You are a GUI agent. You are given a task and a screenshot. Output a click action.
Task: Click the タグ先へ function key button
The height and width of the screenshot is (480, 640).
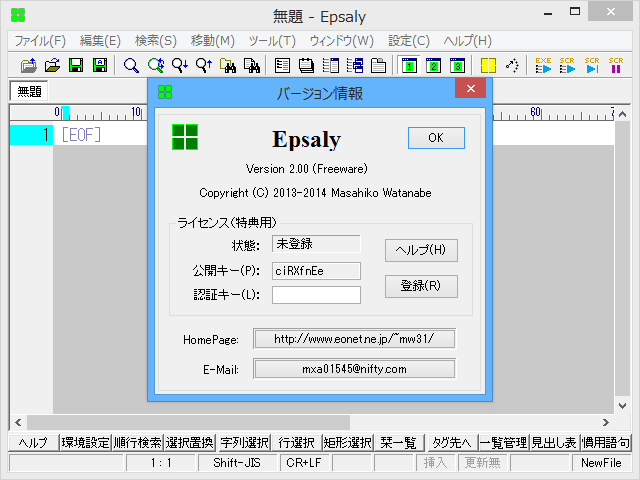click(452, 442)
